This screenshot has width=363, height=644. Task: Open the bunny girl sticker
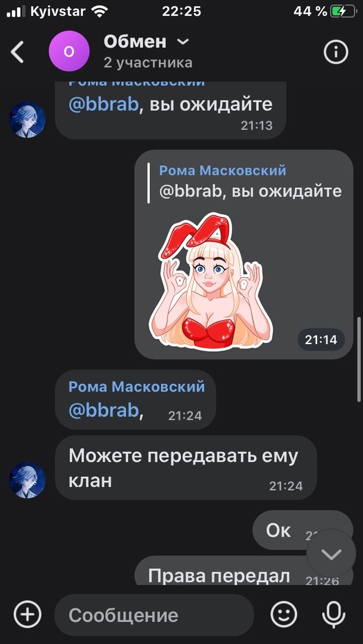[x=210, y=281]
